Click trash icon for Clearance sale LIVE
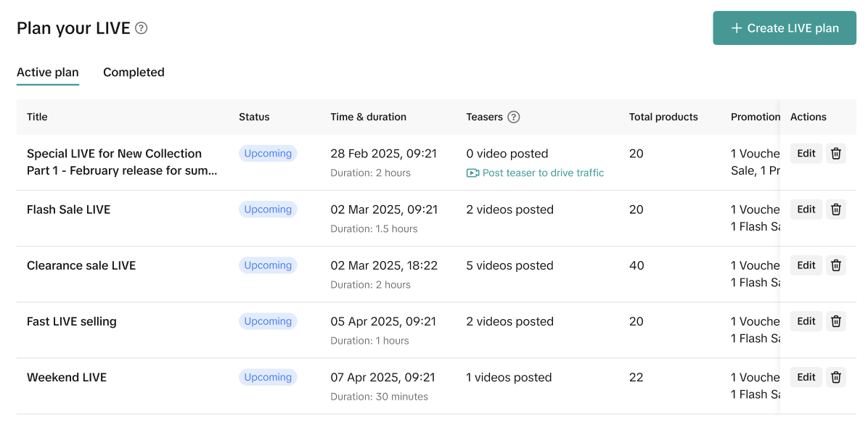 pos(836,265)
